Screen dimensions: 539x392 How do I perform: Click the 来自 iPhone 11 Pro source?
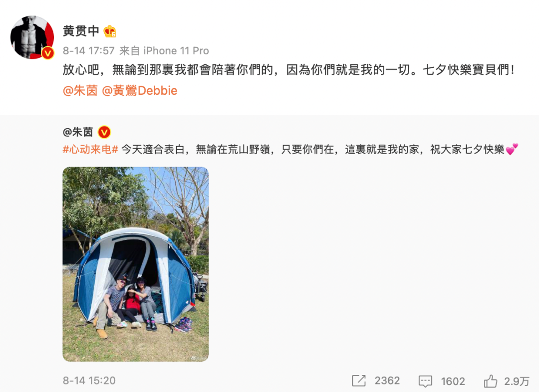[164, 51]
